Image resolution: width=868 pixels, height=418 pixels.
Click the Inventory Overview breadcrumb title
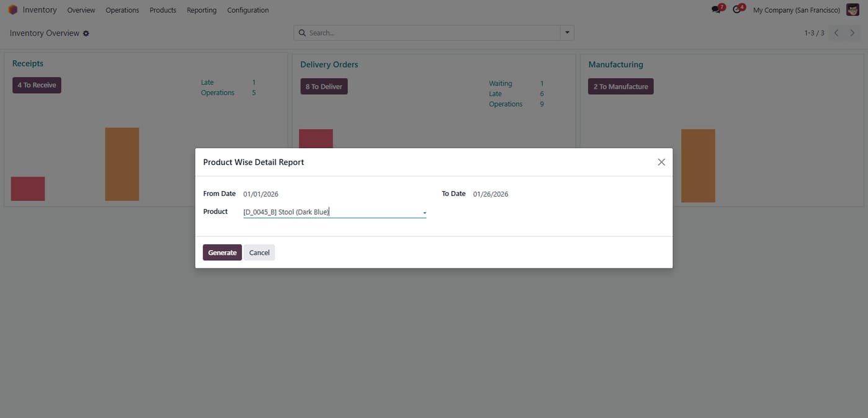click(x=45, y=33)
